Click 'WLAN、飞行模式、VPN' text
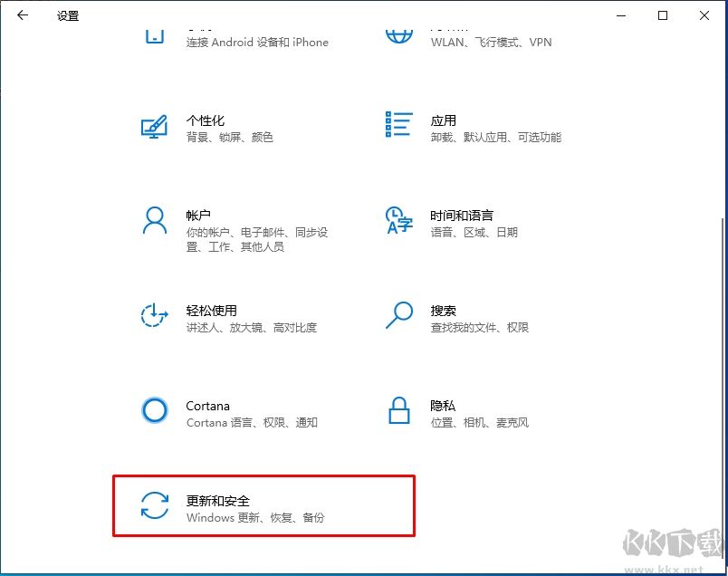Screen dimensions: 728x576 pyautogui.click(x=491, y=43)
